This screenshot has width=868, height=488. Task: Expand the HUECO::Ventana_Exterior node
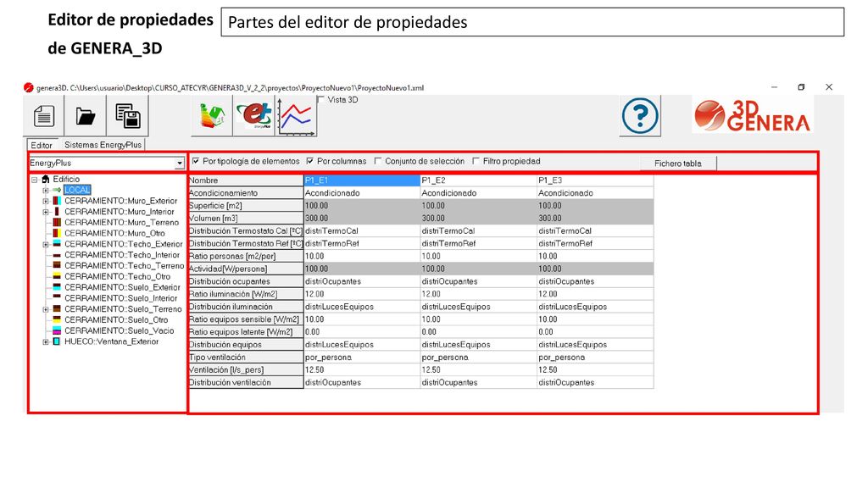click(46, 341)
